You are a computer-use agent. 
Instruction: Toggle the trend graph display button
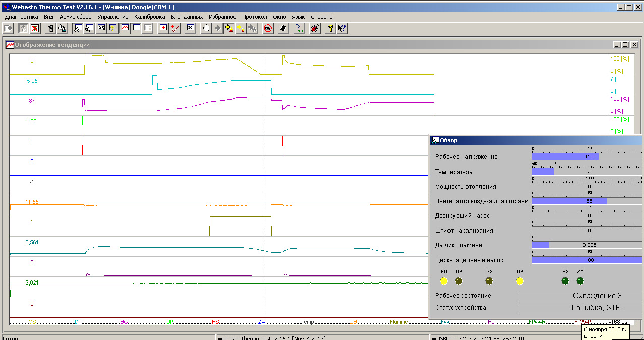(125, 28)
